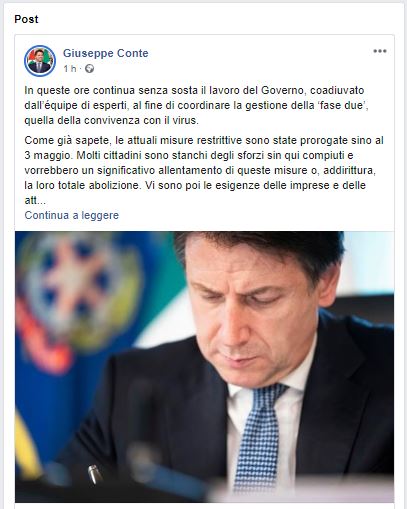Open the three-dot post options menu
Screen dimensions: 407x509
(x=380, y=51)
